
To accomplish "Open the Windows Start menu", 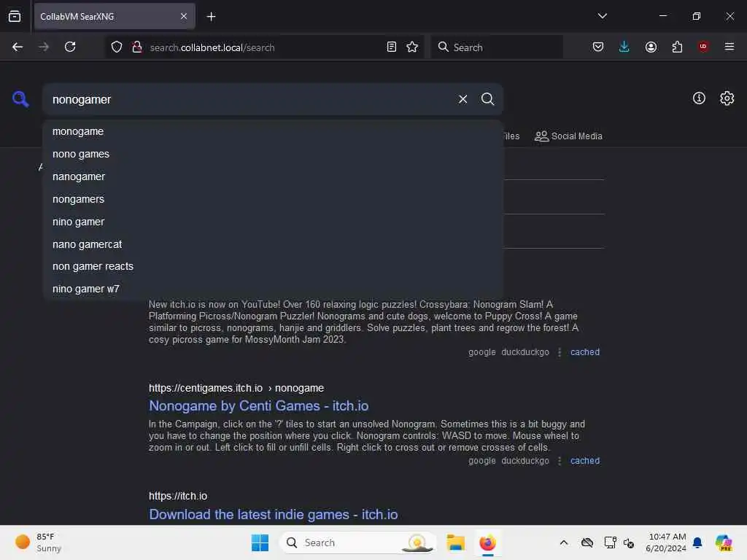I will pos(260,542).
